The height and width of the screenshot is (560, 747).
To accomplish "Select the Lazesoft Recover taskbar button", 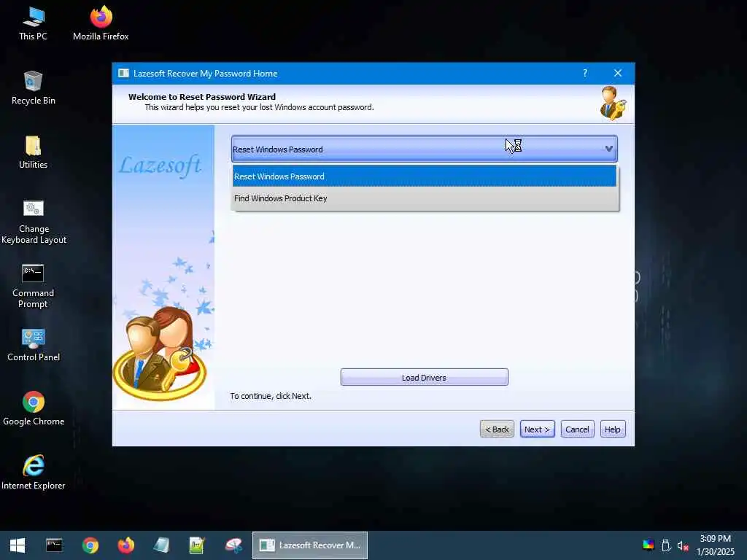I will (309, 545).
